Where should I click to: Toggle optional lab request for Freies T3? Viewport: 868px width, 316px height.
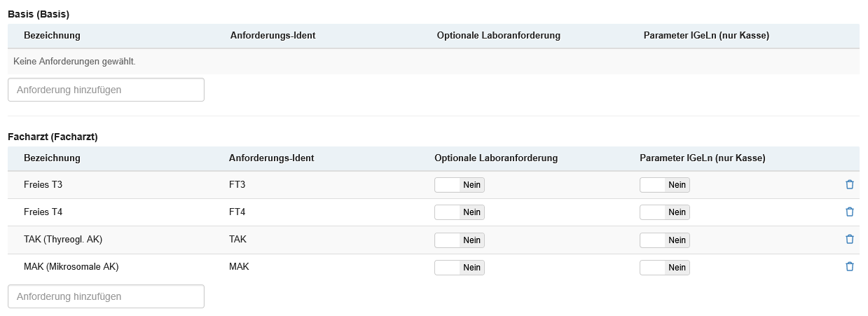click(x=460, y=185)
